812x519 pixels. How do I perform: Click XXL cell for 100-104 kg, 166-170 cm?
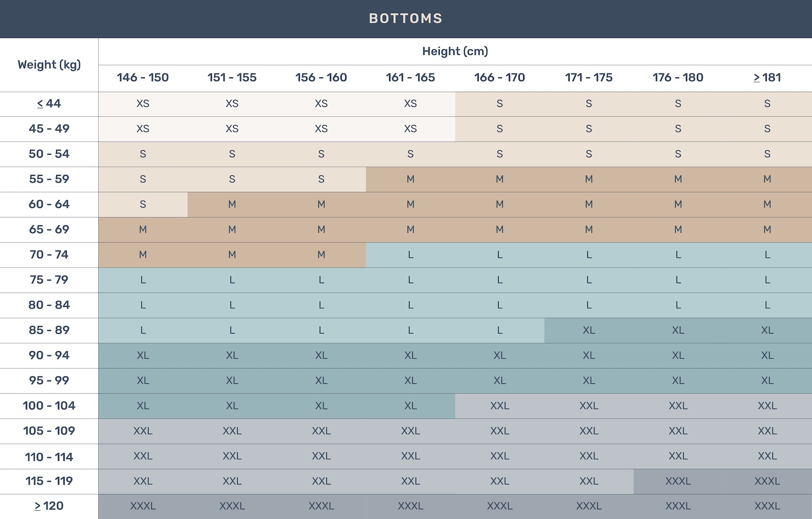(x=499, y=406)
